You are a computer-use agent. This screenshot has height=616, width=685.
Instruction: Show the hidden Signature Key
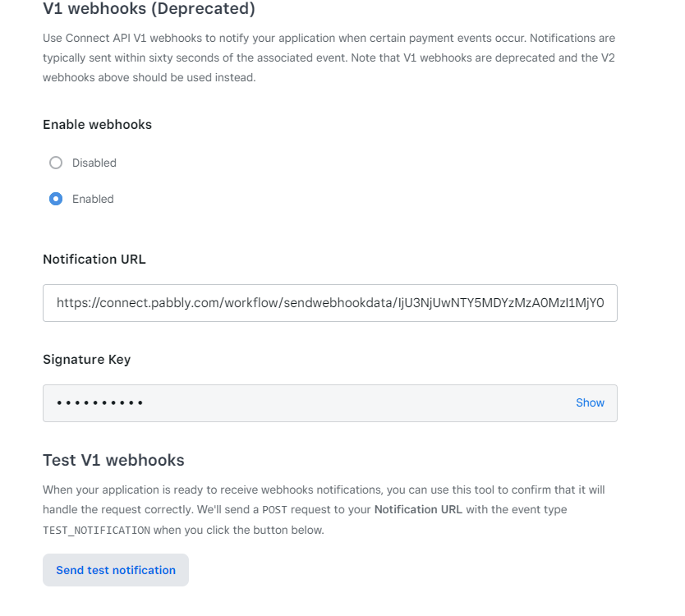(x=590, y=402)
